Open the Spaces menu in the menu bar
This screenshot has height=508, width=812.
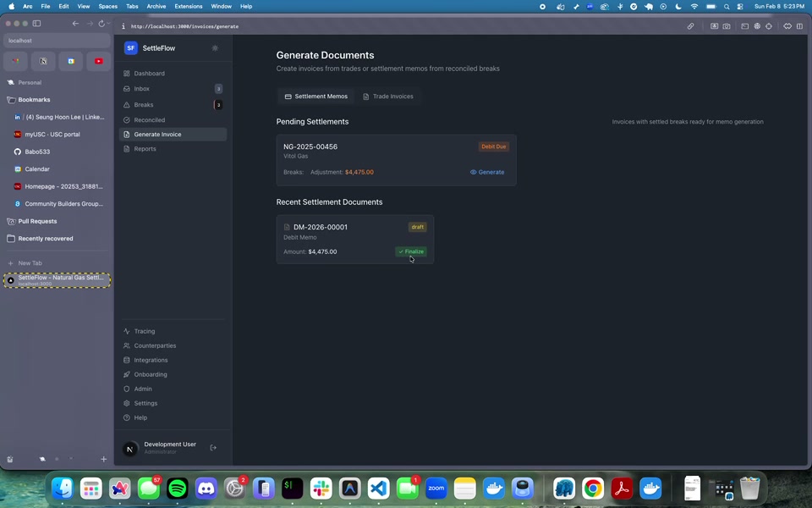[107, 6]
